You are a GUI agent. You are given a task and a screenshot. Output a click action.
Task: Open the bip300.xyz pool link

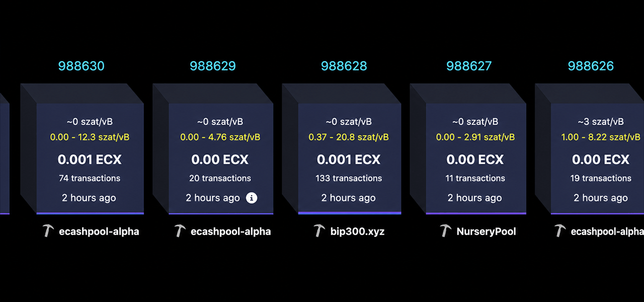click(x=357, y=232)
